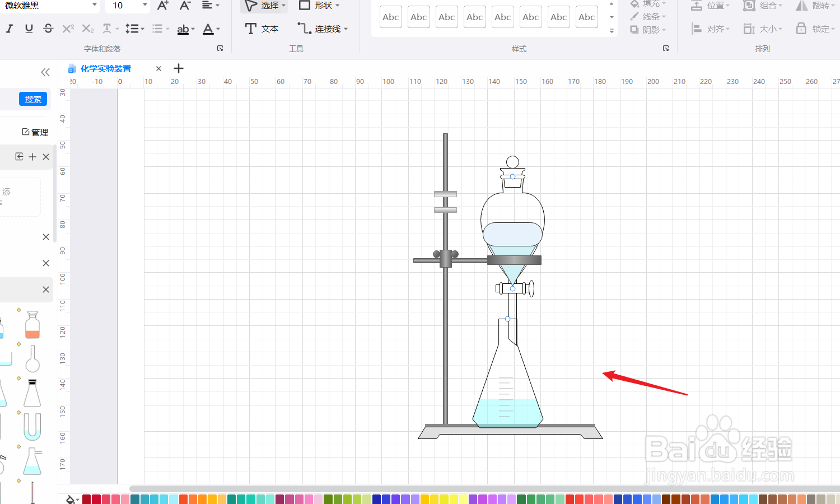Pick the yellow color swatch
Image resolution: width=840 pixels, height=504 pixels.
coord(425,499)
